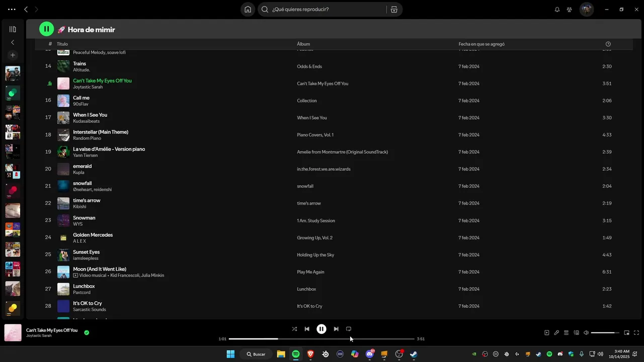
Task: Open the album When I See You
Action: click(x=312, y=118)
